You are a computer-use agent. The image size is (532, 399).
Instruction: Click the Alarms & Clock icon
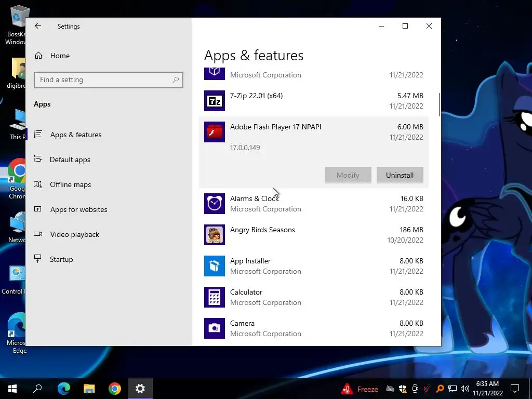tap(215, 204)
